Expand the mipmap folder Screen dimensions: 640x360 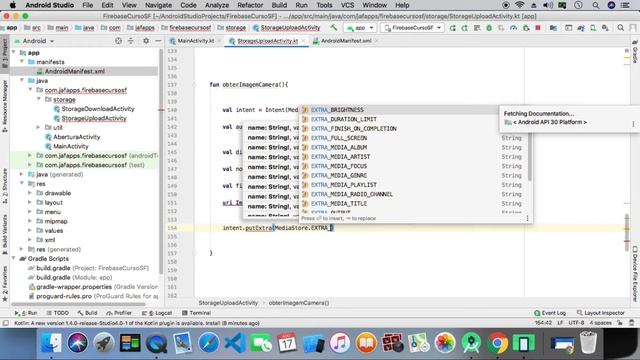pyautogui.click(x=30, y=221)
